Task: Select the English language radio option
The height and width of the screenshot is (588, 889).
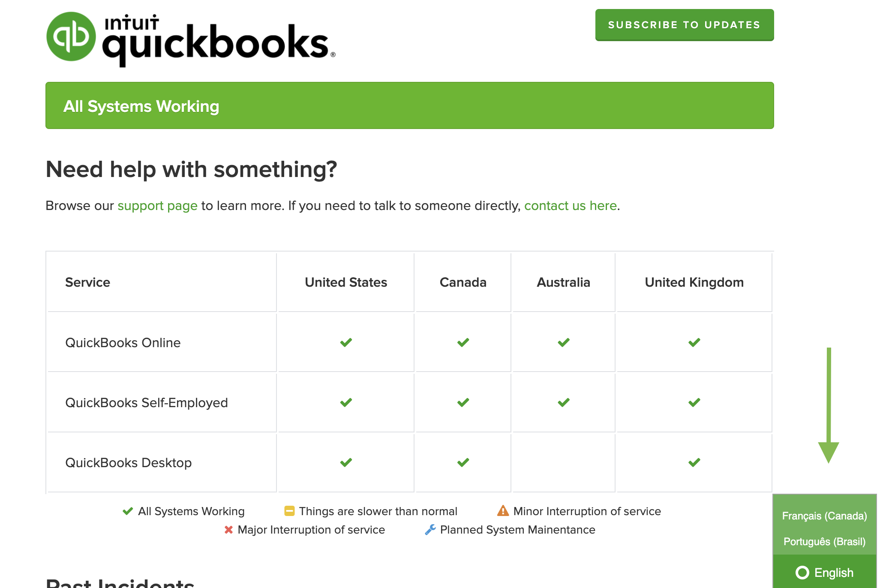Action: tap(802, 573)
